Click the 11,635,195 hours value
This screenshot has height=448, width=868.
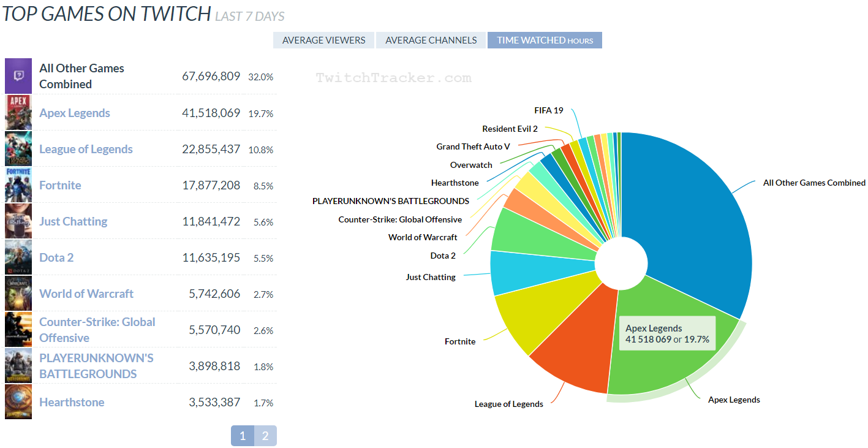[x=211, y=257]
